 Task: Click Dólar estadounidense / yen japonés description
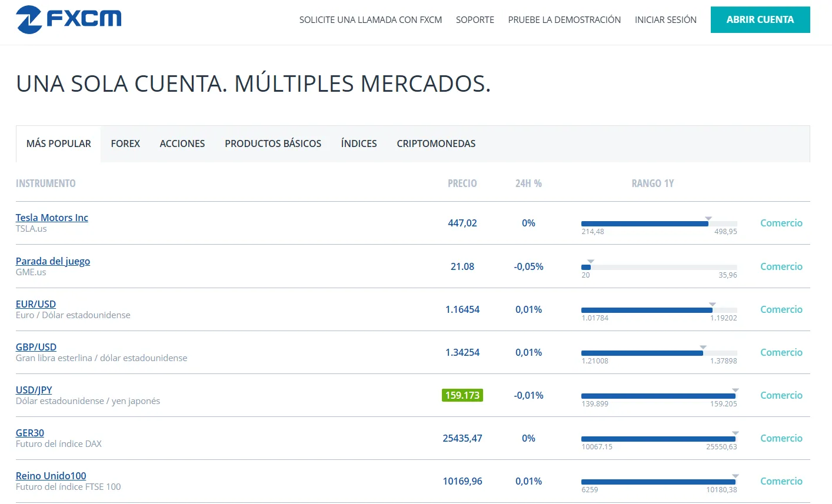tap(88, 401)
